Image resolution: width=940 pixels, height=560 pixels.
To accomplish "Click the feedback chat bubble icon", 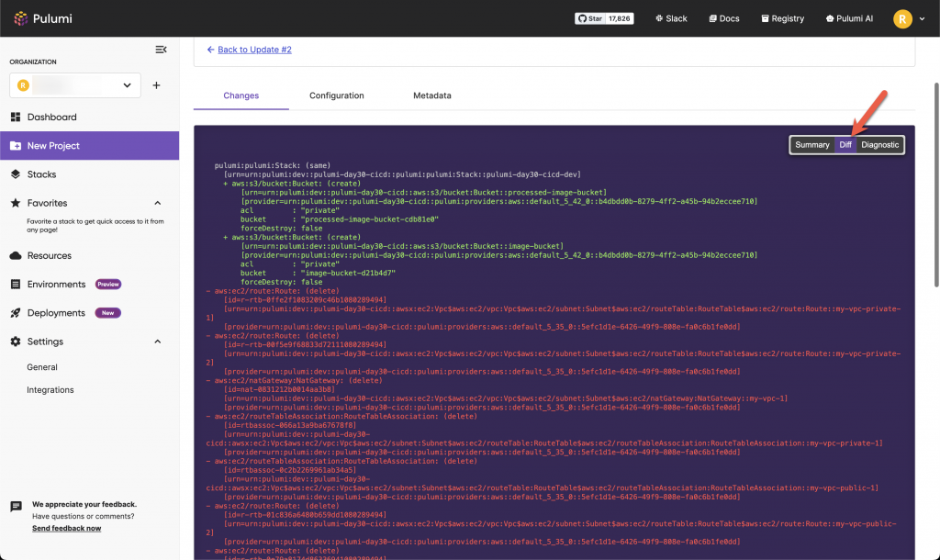I will pyautogui.click(x=17, y=507).
